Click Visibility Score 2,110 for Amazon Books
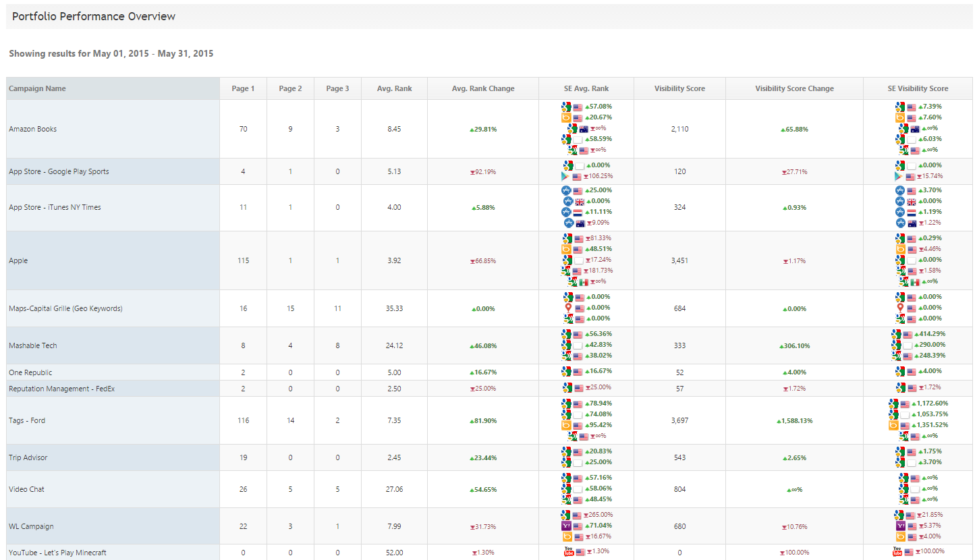The image size is (975, 560). point(679,129)
